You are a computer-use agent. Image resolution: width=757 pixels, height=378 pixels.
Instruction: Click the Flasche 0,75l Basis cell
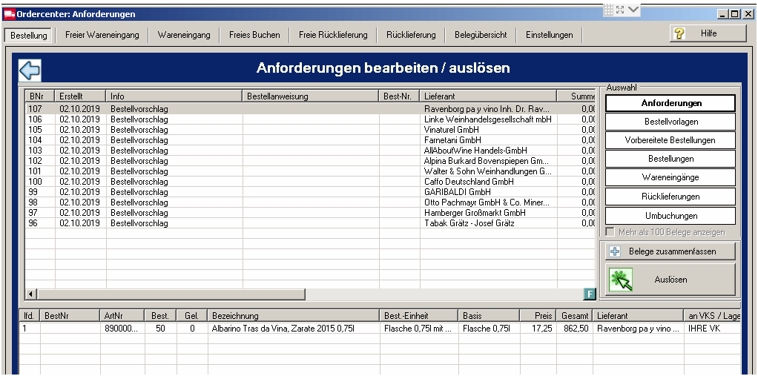[x=489, y=329]
